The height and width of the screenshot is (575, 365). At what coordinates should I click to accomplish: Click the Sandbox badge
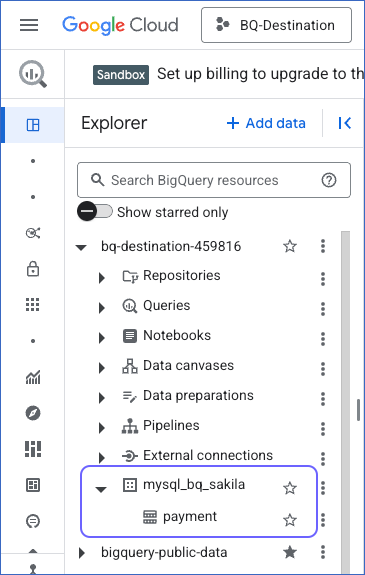(x=121, y=75)
